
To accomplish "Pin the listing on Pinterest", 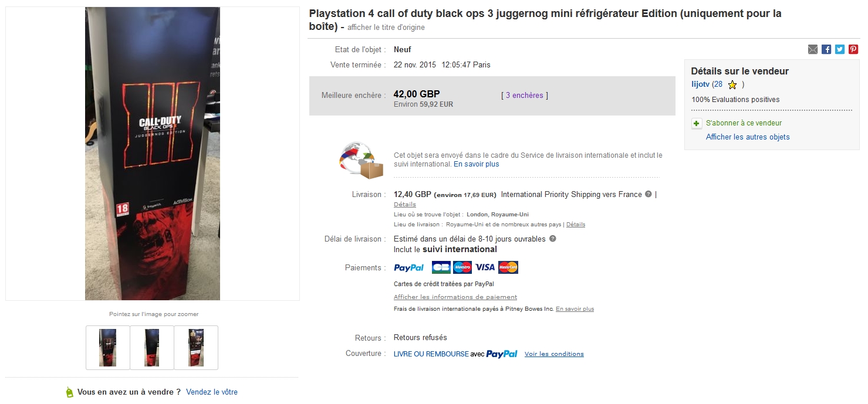I will point(853,49).
